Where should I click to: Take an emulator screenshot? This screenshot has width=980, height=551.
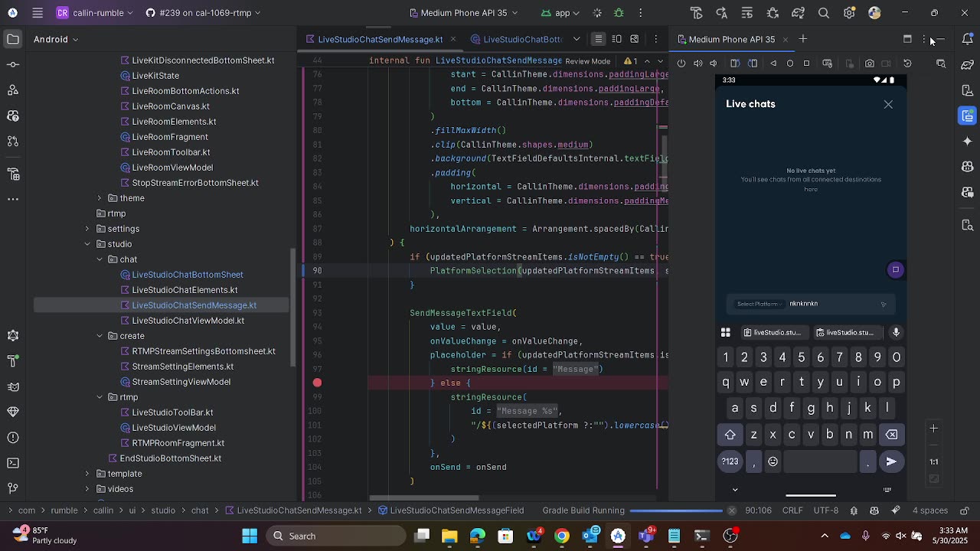[x=869, y=64]
